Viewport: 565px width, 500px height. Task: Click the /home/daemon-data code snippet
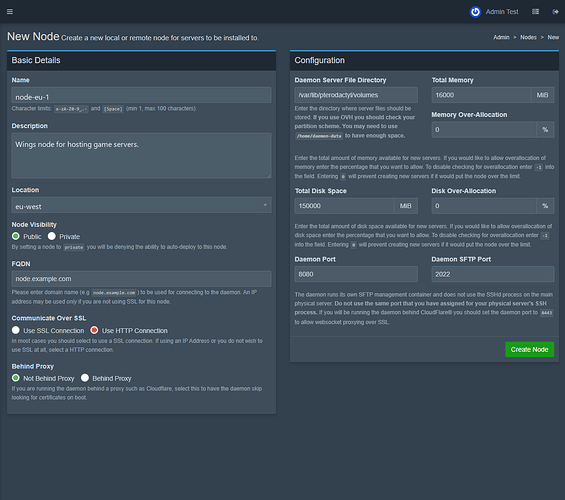point(319,136)
